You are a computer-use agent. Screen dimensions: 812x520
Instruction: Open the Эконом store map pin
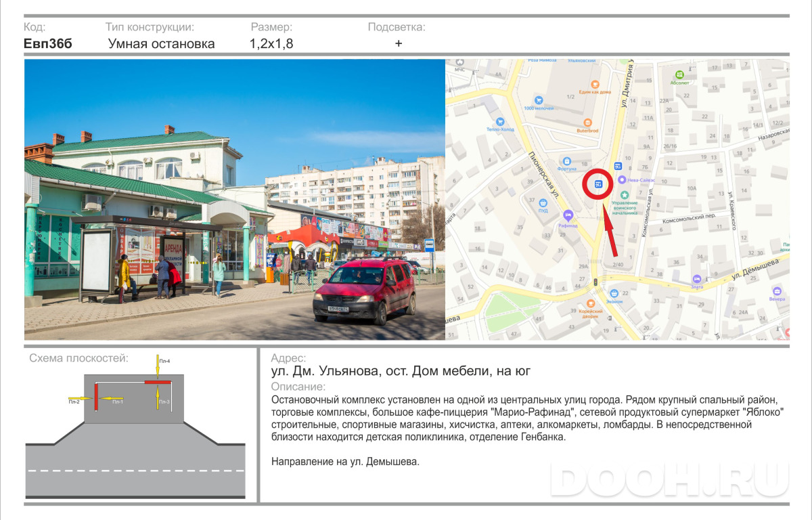tap(614, 293)
